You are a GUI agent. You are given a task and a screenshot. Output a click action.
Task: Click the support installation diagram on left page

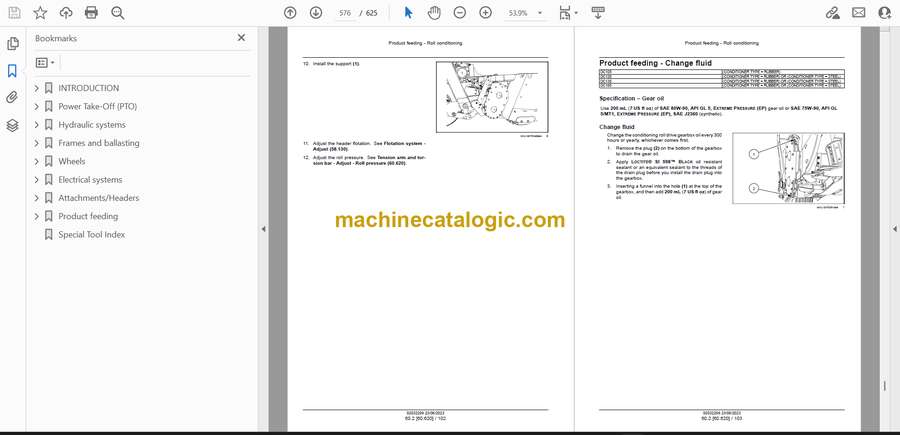click(x=492, y=98)
